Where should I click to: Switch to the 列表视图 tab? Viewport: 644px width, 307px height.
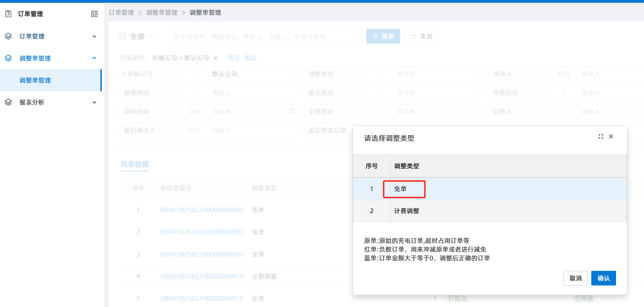(134, 164)
